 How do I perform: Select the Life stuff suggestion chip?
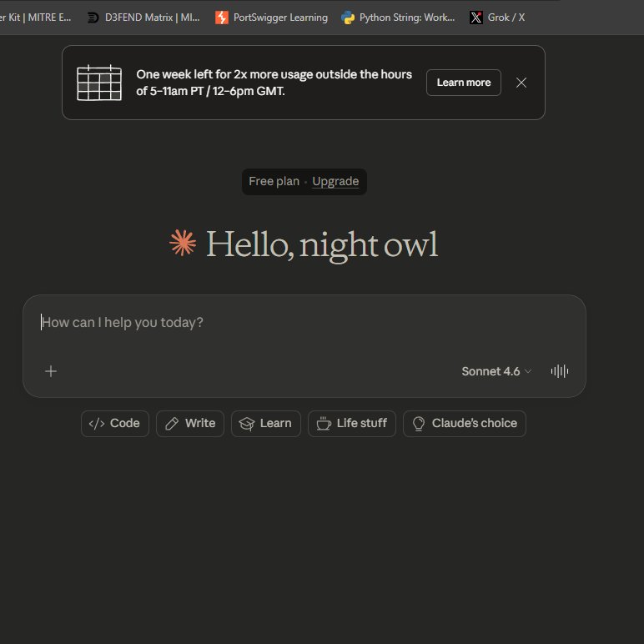click(351, 424)
